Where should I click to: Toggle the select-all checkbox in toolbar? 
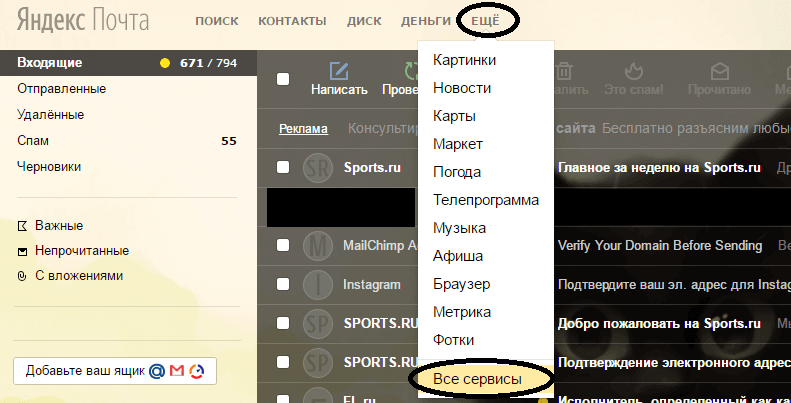[283, 79]
